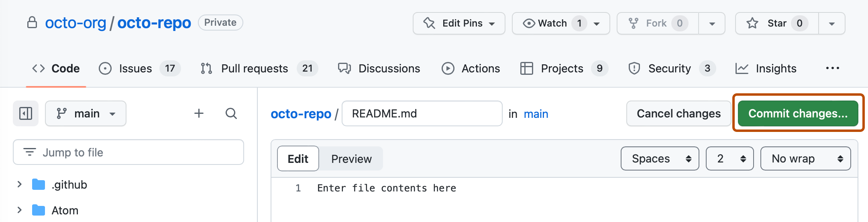Viewport: 868px width, 222px height.
Task: Select the Edit view toggle
Action: click(x=298, y=159)
